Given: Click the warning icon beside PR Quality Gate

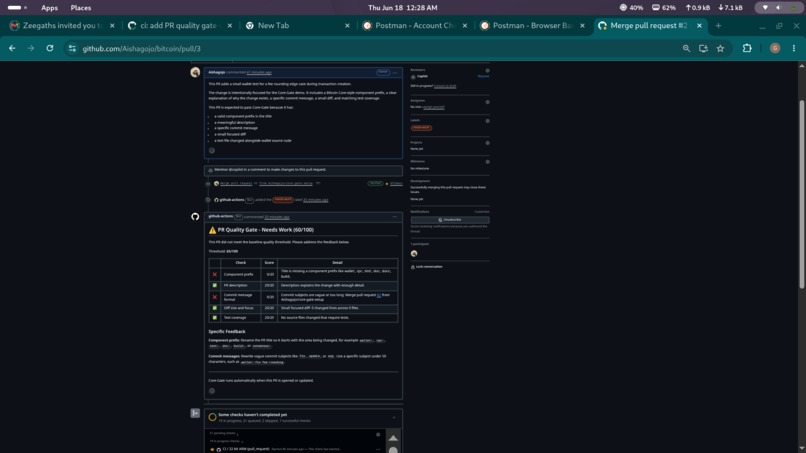Looking at the screenshot, I should (x=212, y=230).
